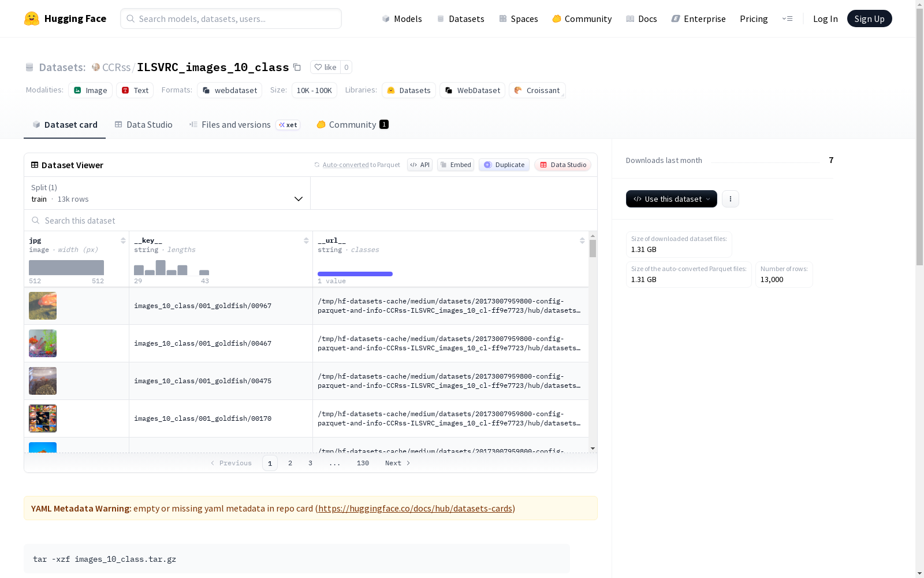Viewport: 924px width, 578px height.
Task: Sort the __url__ column using its sort arrows
Action: point(582,240)
